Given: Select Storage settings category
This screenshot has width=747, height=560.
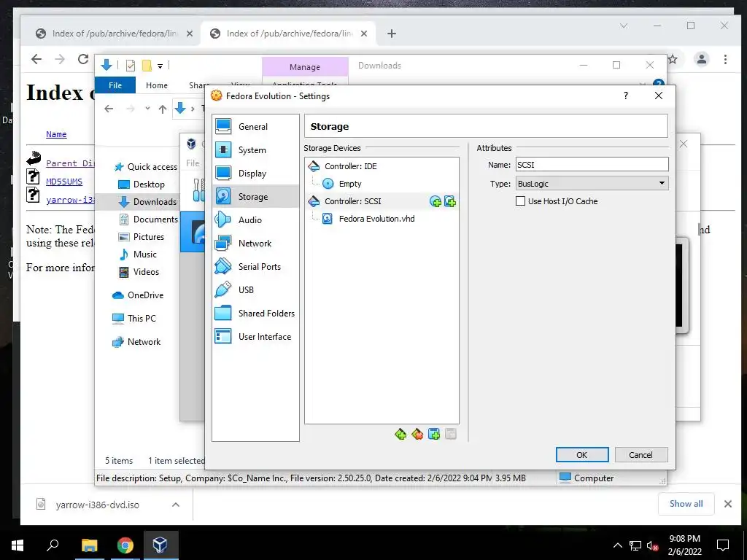Looking at the screenshot, I should click(x=255, y=196).
